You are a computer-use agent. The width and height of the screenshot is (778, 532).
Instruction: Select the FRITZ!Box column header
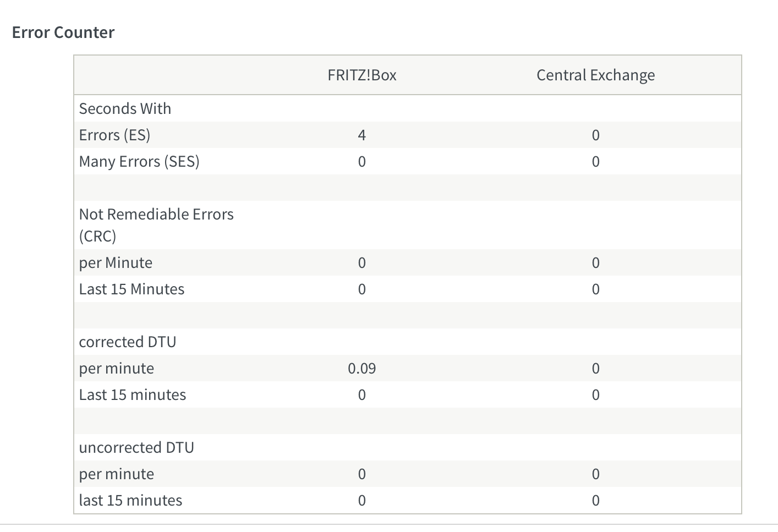tap(361, 75)
